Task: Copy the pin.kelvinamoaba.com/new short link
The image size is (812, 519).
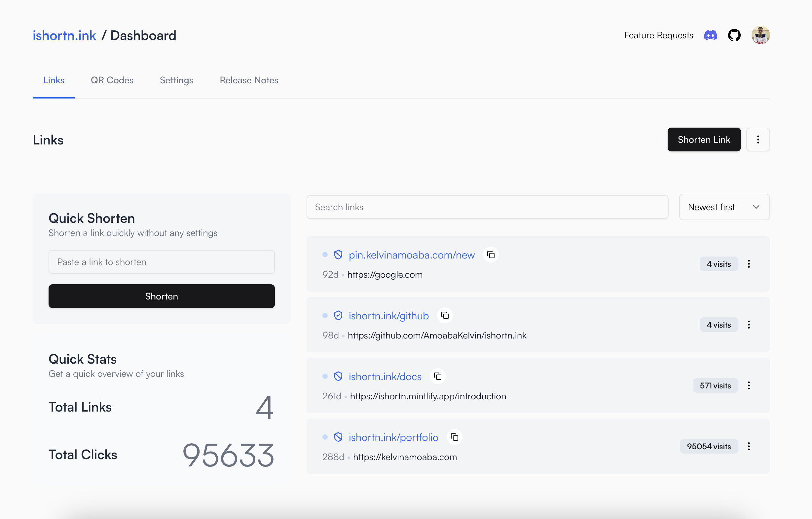Action: [491, 255]
